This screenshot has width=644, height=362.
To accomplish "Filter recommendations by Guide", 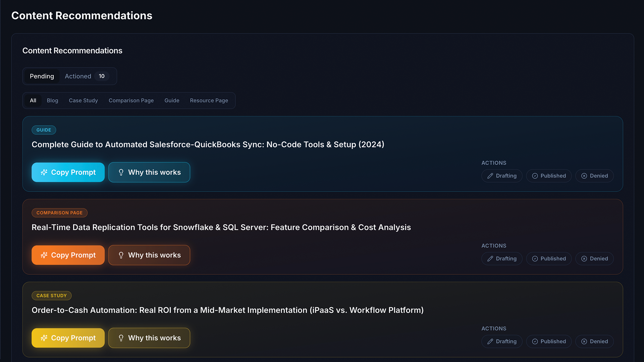I will (172, 101).
